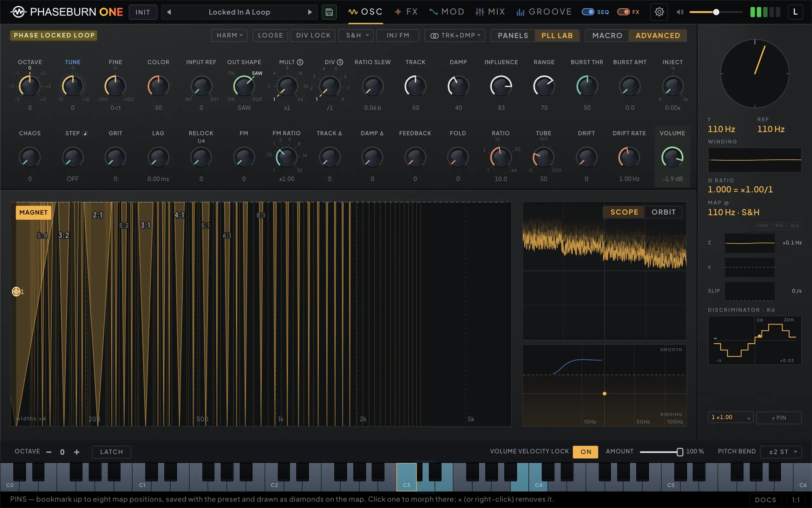Click the STEP note sync icon
Screen dimensions: 812x508
click(x=85, y=133)
